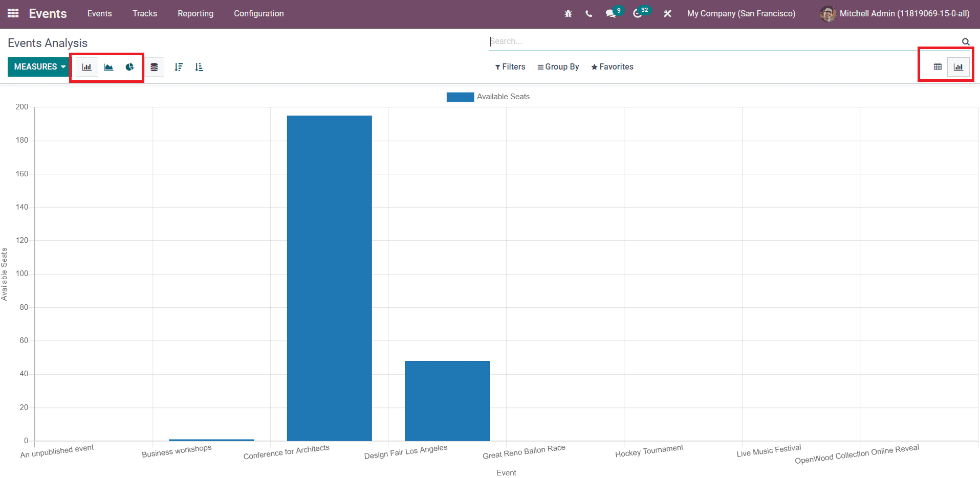Viewport: 980px width, 478px height.
Task: Open the Measures dropdown
Action: coord(38,66)
